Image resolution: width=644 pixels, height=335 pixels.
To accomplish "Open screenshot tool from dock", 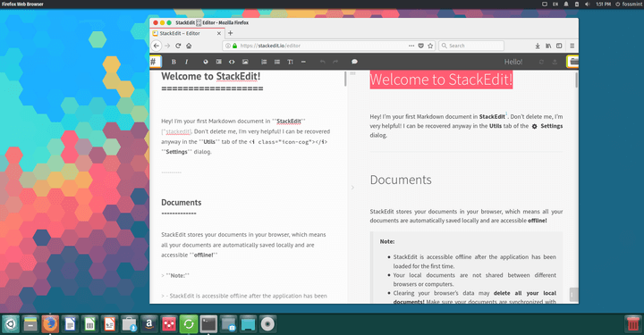I will pyautogui.click(x=228, y=324).
